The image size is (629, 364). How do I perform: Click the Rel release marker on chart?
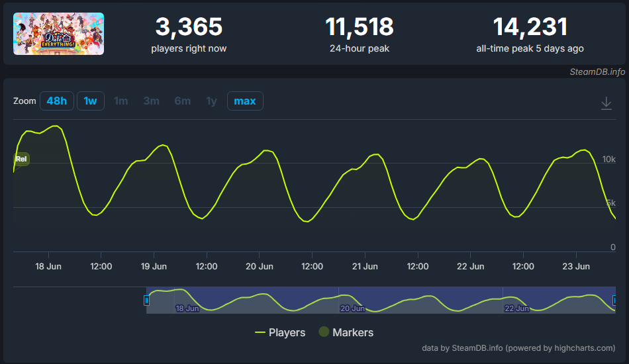pyautogui.click(x=21, y=159)
